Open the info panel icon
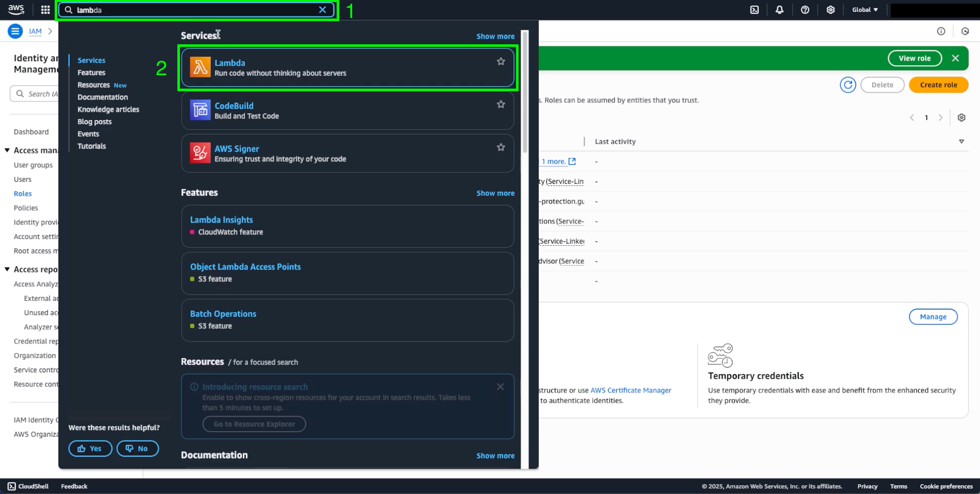Screen dimensions: 980x494 click(x=941, y=31)
